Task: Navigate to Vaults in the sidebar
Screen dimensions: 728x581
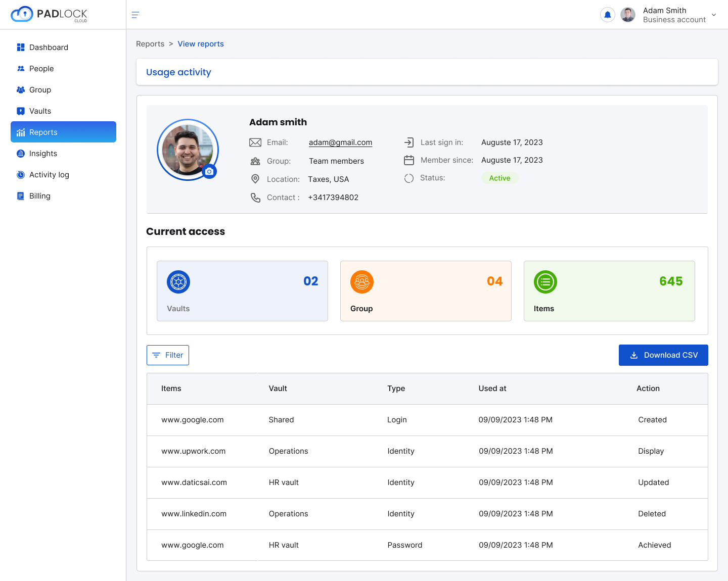Action: [63, 111]
